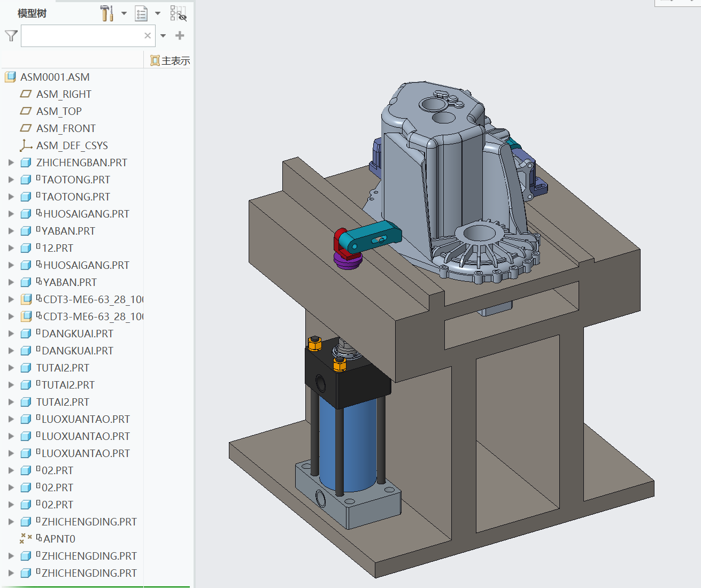Viewport: 701px width, 588px height.
Task: Select the ASM_RIGHT datum plane
Action: (x=63, y=94)
